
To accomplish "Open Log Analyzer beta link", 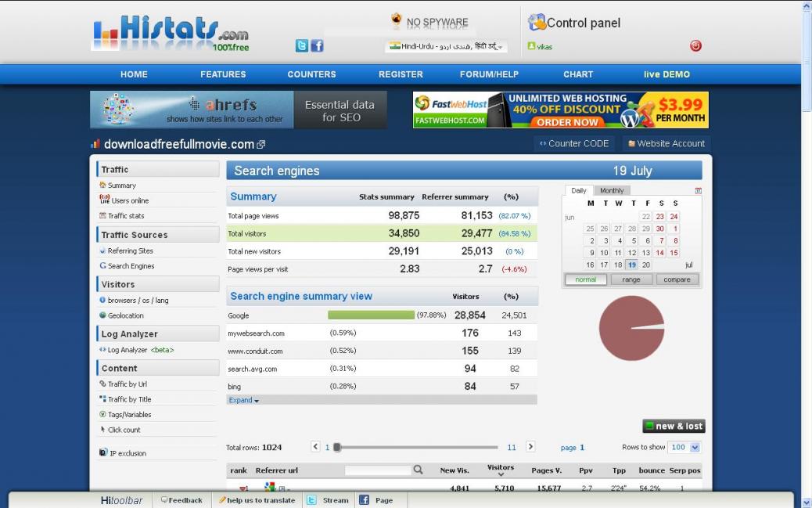I will (141, 350).
